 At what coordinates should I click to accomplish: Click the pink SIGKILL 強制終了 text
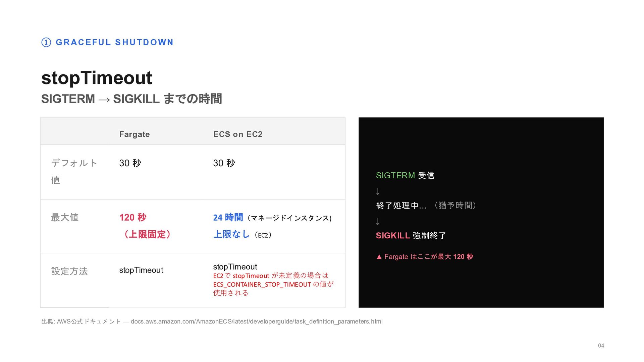(x=411, y=236)
